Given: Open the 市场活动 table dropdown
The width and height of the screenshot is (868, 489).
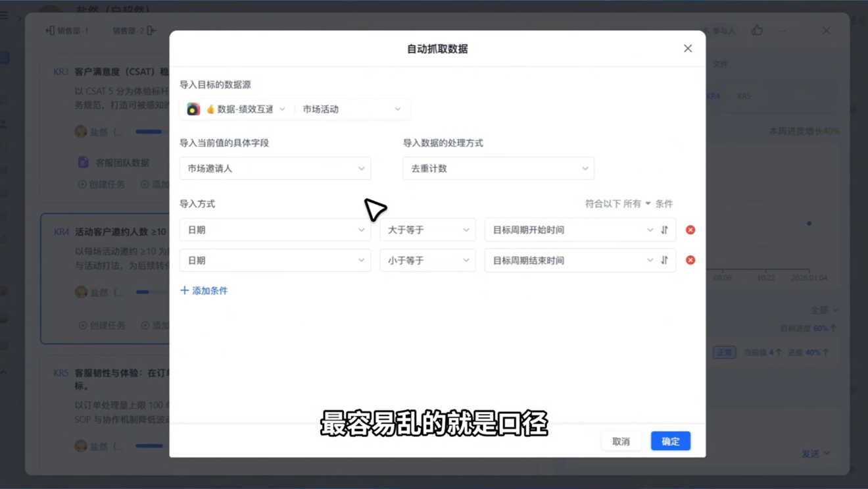Looking at the screenshot, I should 352,109.
